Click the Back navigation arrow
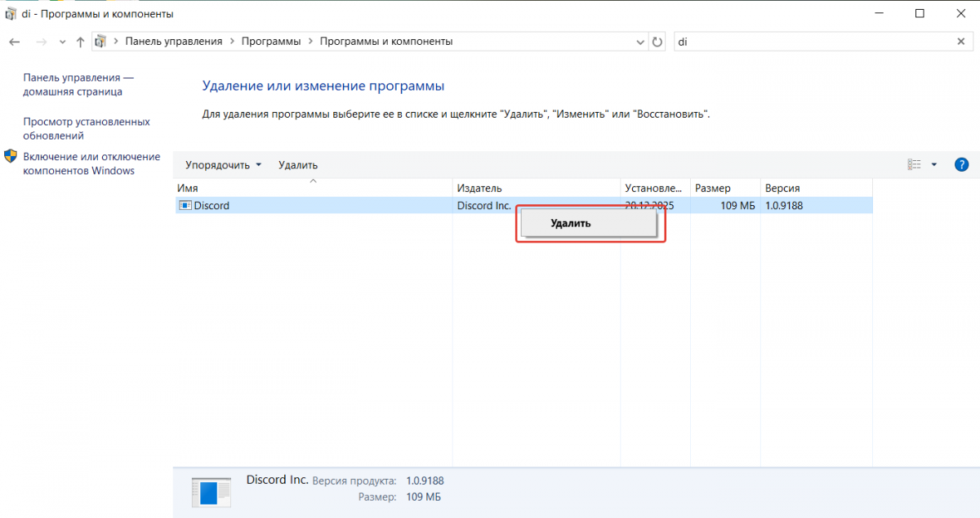Image resolution: width=980 pixels, height=518 pixels. coord(14,42)
